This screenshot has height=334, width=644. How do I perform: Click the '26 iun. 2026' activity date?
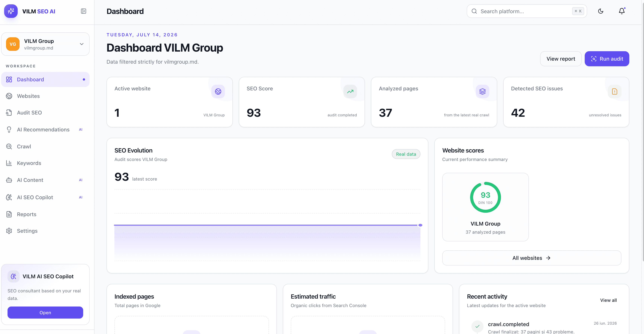(x=605, y=323)
